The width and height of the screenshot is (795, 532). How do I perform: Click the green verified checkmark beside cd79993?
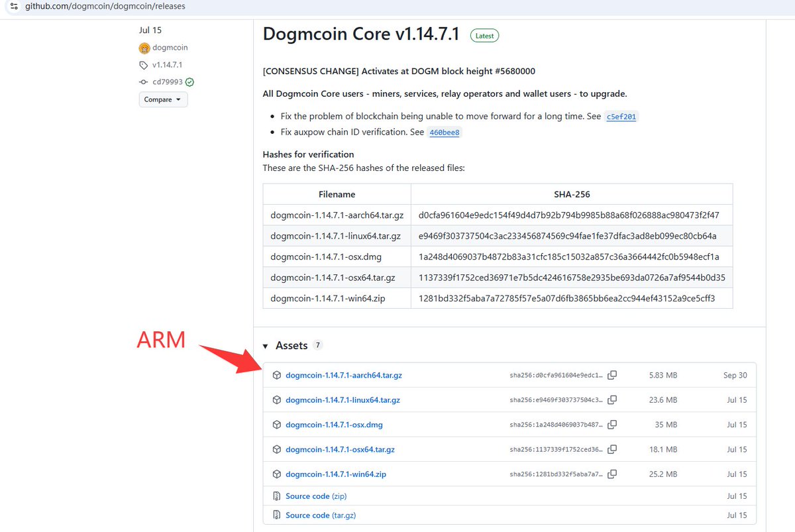189,82
